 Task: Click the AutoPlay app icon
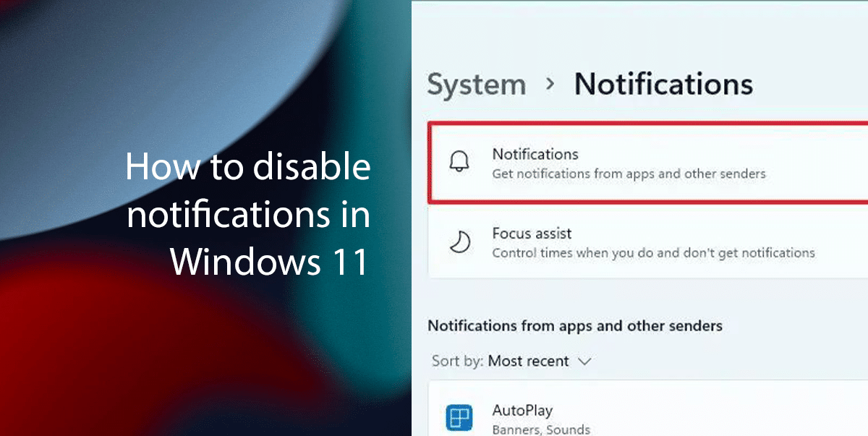tap(459, 419)
